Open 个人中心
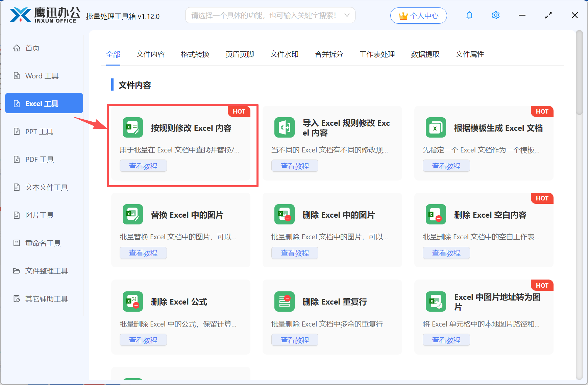Viewport: 588px width, 385px height. click(418, 15)
